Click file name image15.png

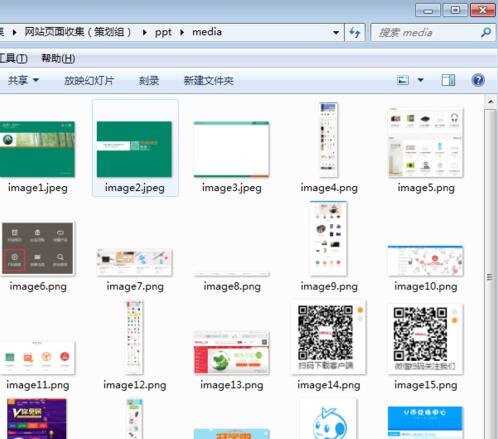(x=426, y=385)
